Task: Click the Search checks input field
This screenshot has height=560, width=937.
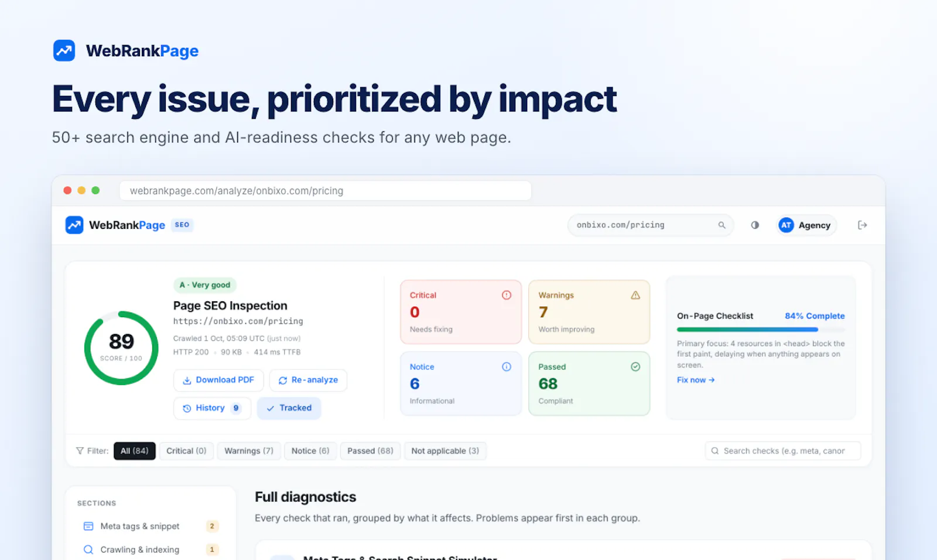Action: click(783, 451)
